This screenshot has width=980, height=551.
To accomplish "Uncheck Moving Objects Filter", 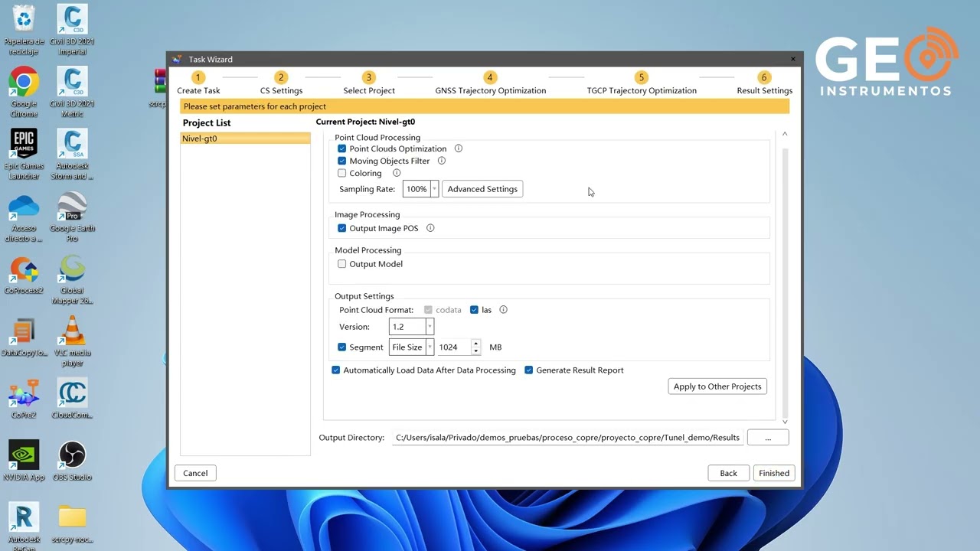I will (342, 161).
